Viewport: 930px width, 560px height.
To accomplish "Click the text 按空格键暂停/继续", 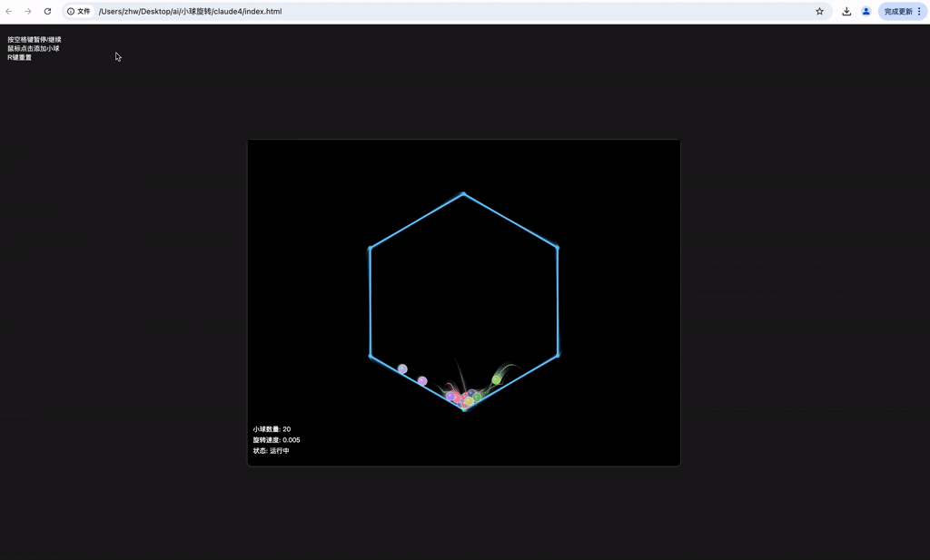I will [x=35, y=40].
